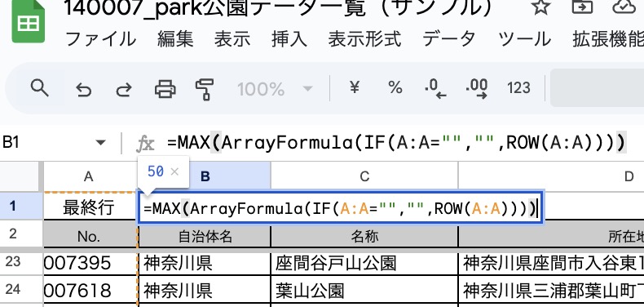Click cell 葉山公園
The width and height of the screenshot is (644, 307).
click(x=364, y=291)
